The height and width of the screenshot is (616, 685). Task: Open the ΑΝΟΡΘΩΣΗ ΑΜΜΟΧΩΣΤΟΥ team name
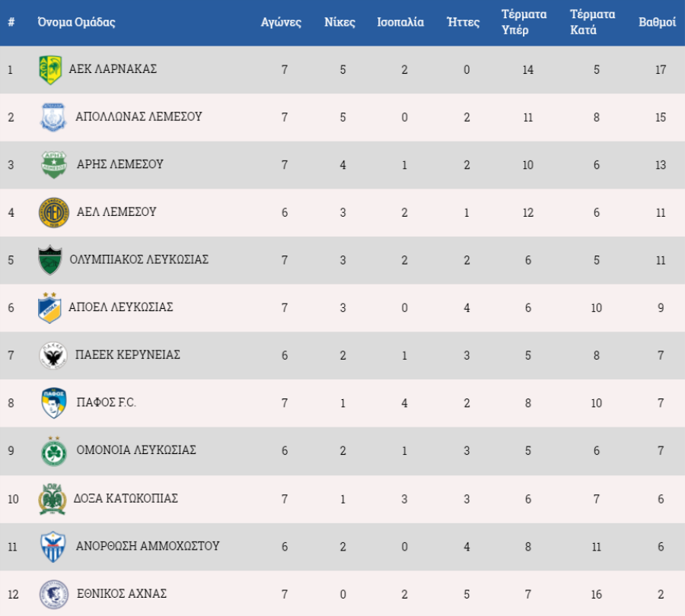148,546
